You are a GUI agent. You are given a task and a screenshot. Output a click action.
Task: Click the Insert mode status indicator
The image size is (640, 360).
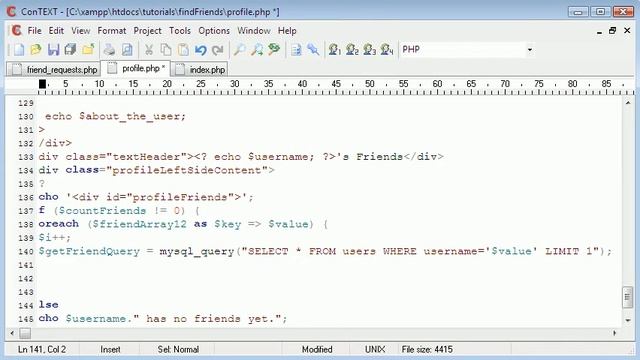[x=110, y=349]
